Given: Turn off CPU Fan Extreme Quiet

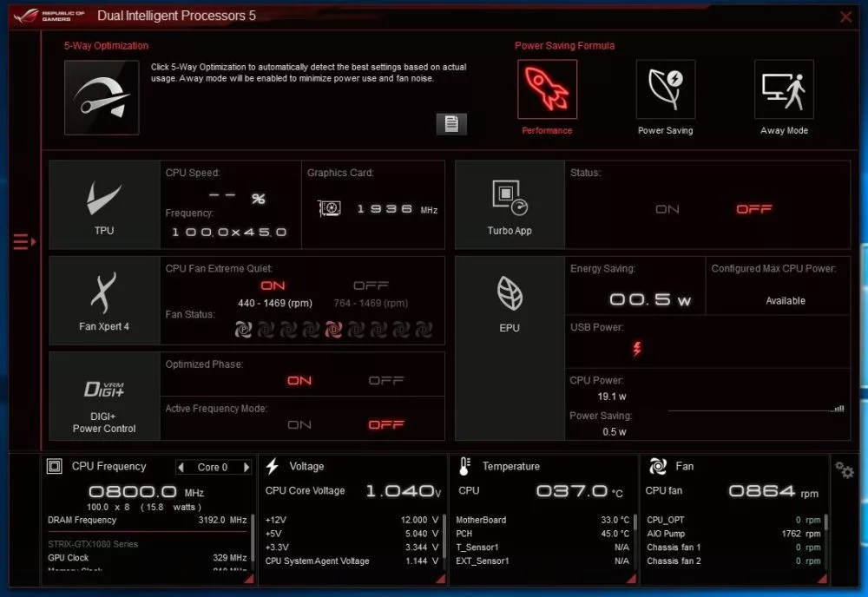Looking at the screenshot, I should pos(371,285).
